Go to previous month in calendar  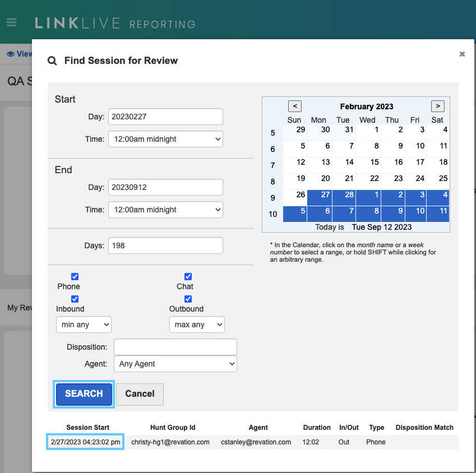[295, 106]
